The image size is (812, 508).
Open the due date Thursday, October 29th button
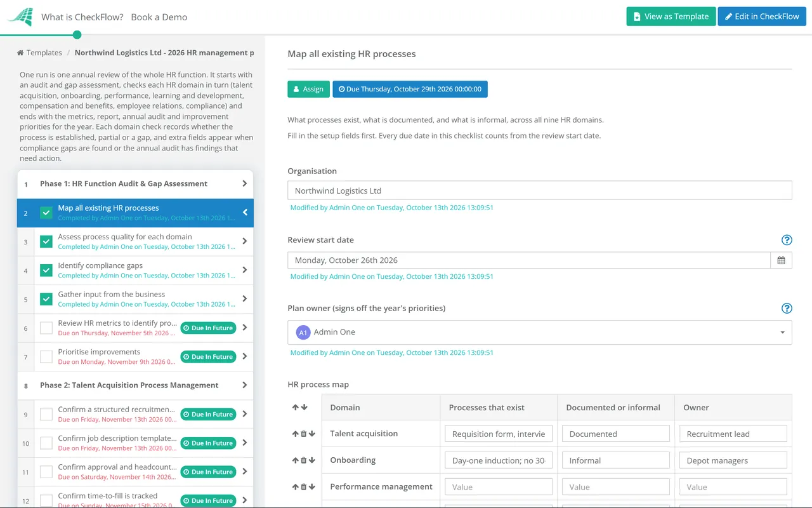tap(410, 89)
